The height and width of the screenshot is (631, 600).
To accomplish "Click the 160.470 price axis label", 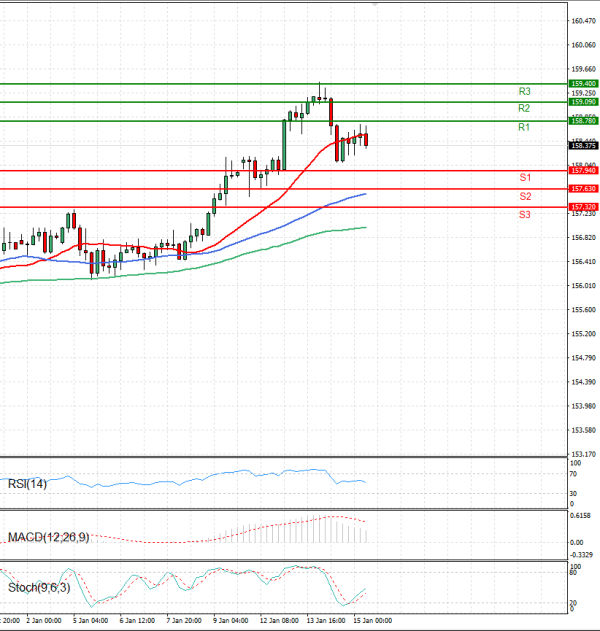I will click(583, 21).
